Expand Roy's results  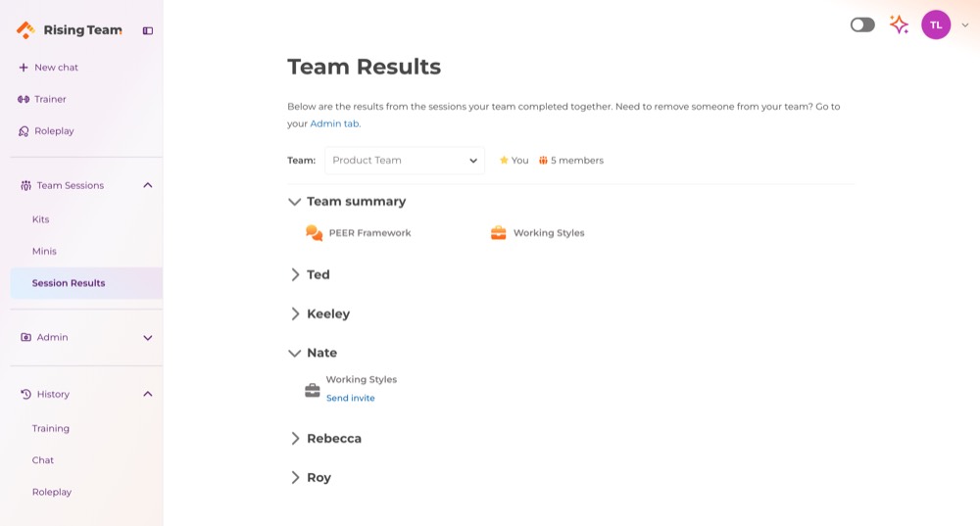(x=295, y=478)
